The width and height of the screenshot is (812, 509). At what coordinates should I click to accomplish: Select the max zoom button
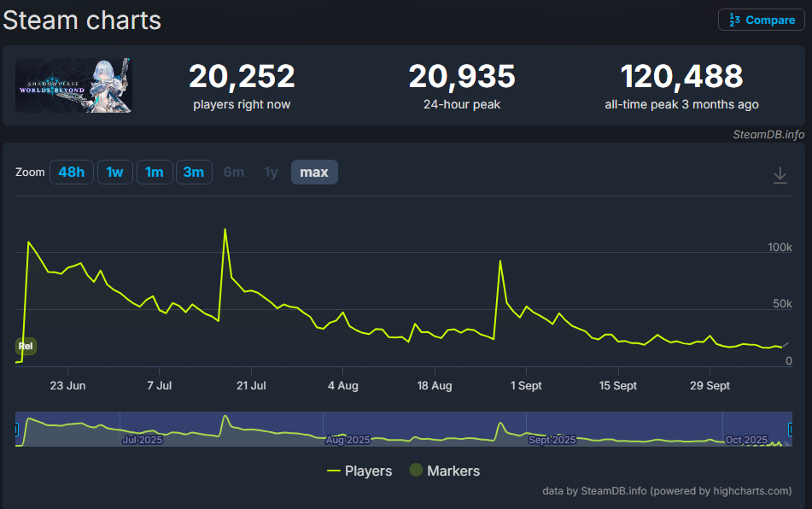(x=314, y=173)
